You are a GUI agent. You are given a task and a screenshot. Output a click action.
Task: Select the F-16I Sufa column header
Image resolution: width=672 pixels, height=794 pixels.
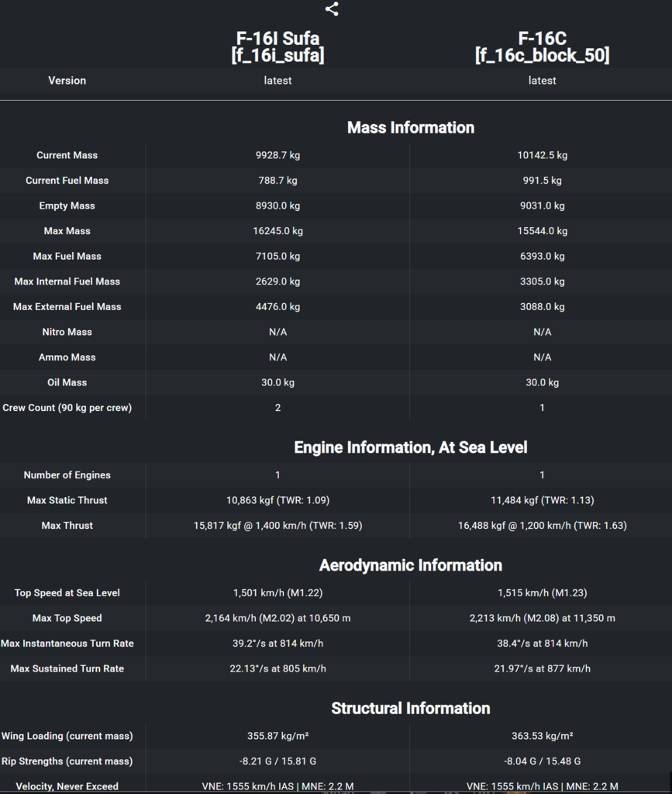[277, 47]
